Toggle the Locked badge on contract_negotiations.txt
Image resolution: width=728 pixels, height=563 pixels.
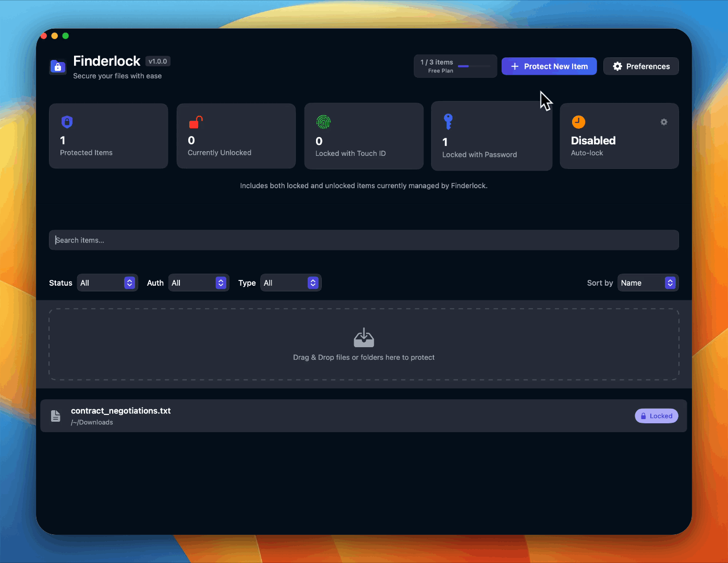pyautogui.click(x=656, y=416)
